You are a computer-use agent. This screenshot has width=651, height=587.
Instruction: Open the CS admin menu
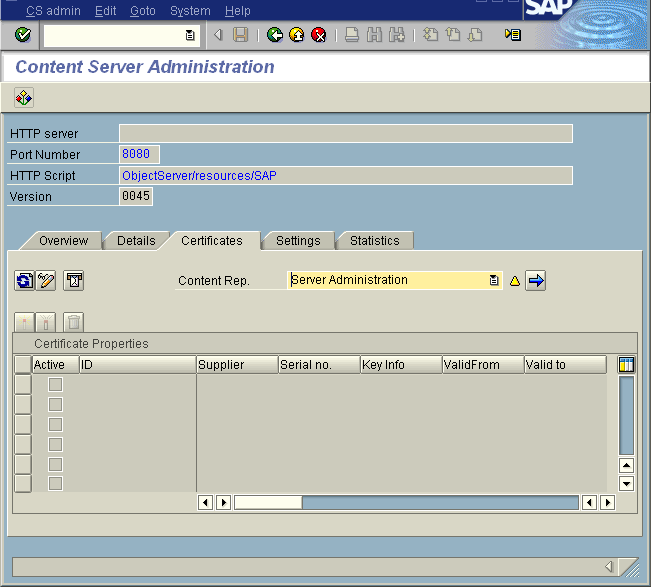[x=53, y=11]
